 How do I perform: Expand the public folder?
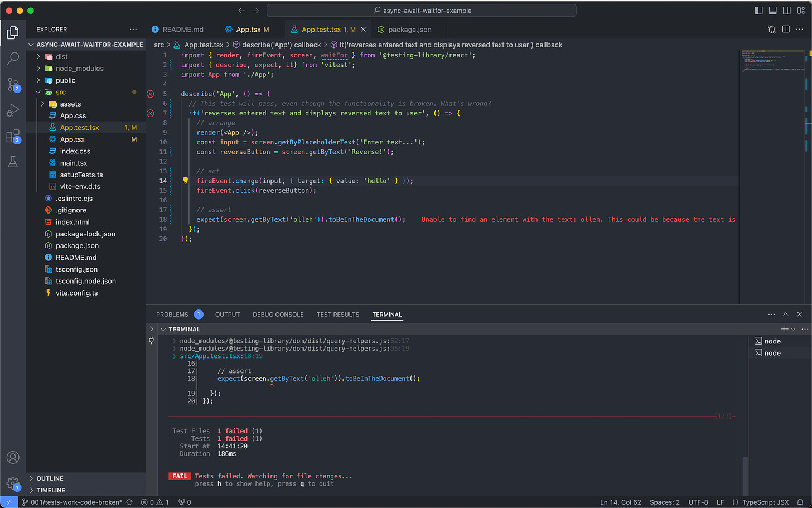point(38,80)
